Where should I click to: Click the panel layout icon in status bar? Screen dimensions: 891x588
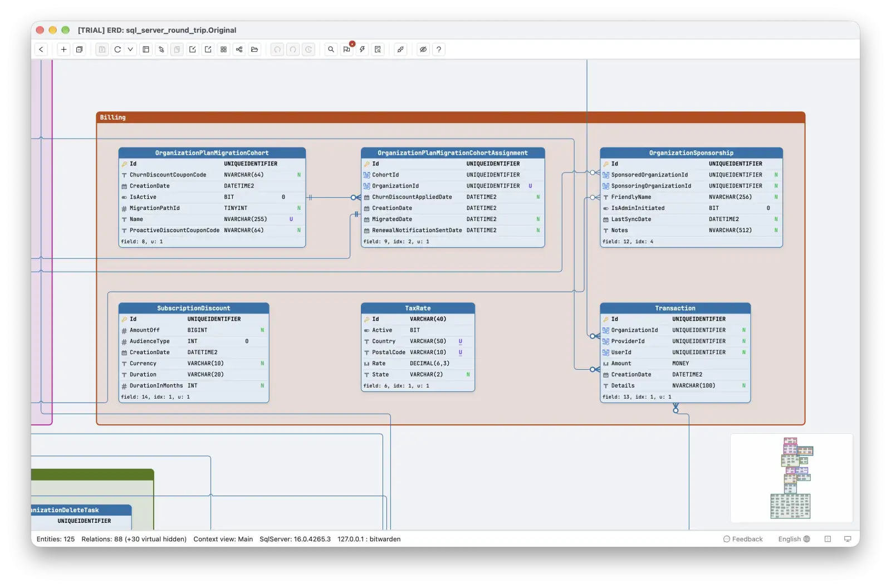(828, 539)
